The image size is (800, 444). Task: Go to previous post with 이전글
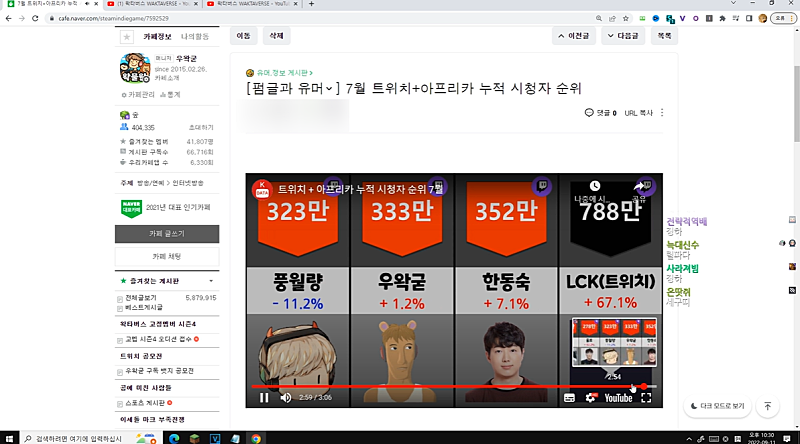tap(573, 36)
